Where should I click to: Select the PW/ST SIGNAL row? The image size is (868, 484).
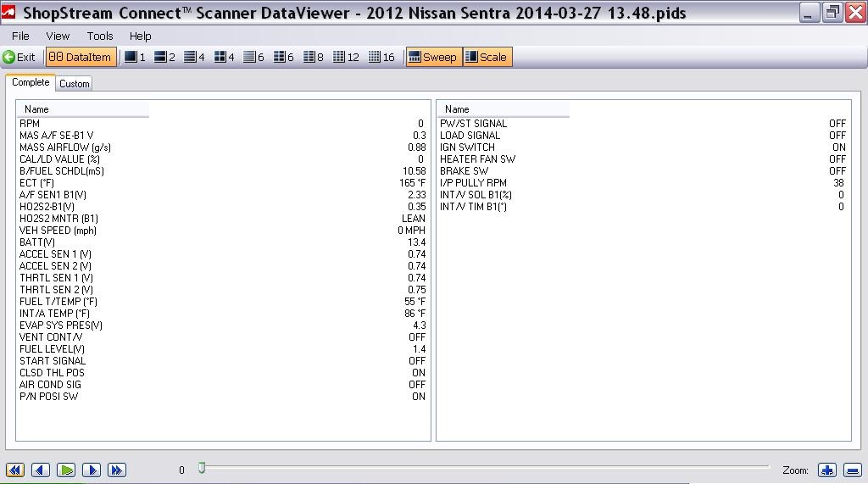point(643,124)
